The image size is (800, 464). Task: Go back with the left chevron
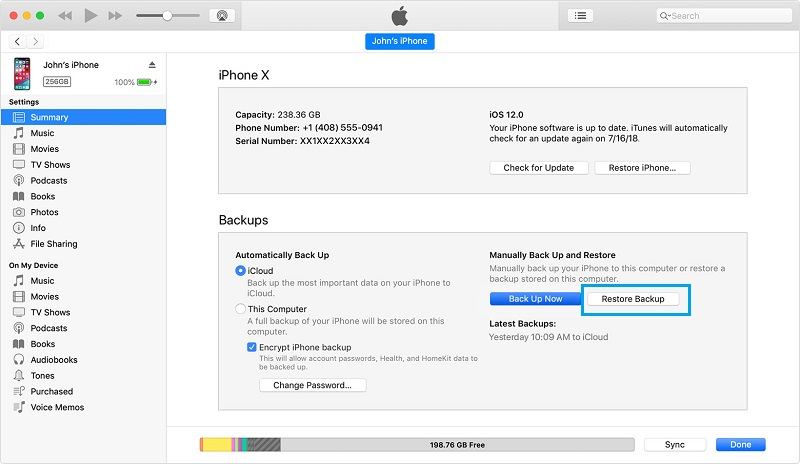pos(17,41)
